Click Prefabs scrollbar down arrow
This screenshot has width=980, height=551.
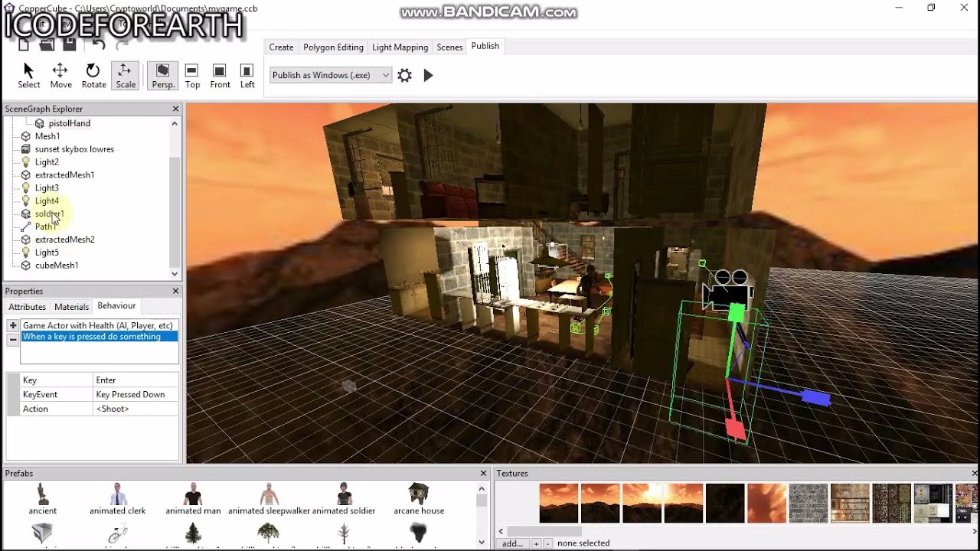point(482,543)
